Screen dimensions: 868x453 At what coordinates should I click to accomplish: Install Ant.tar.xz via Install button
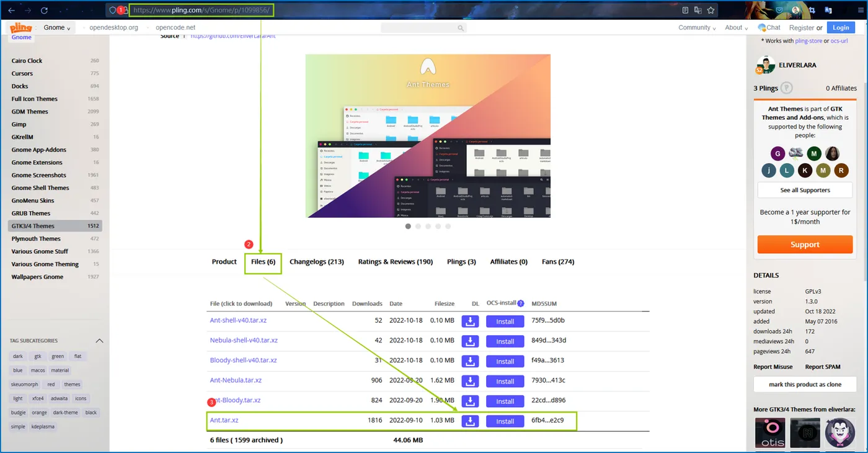coord(505,421)
